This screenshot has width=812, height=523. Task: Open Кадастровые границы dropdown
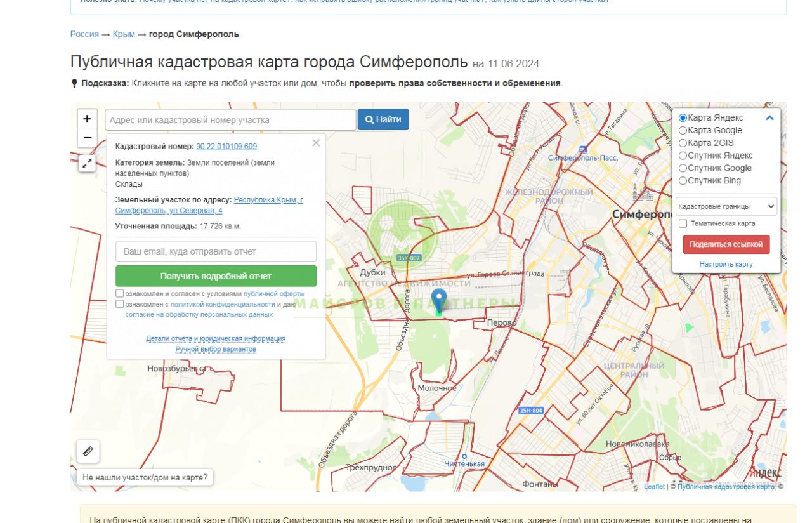click(x=726, y=206)
